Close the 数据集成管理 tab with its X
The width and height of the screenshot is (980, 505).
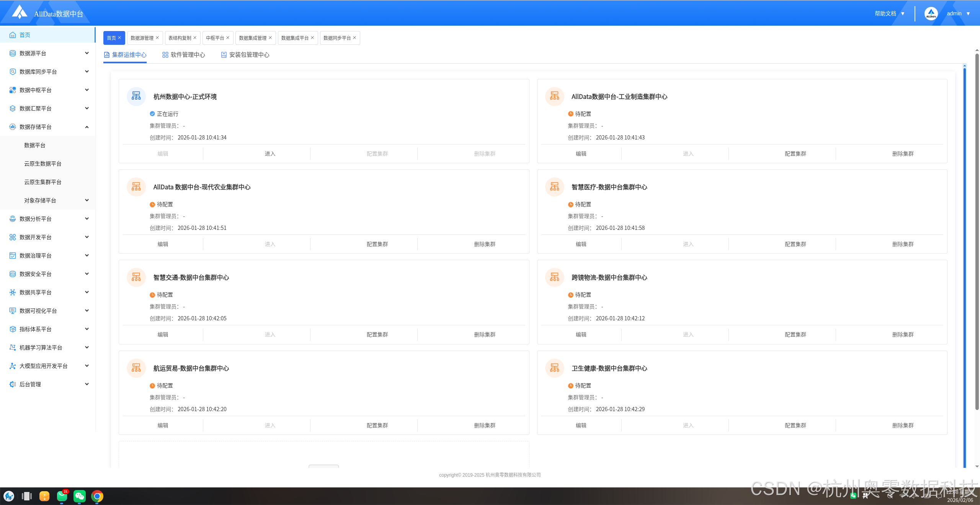point(270,38)
